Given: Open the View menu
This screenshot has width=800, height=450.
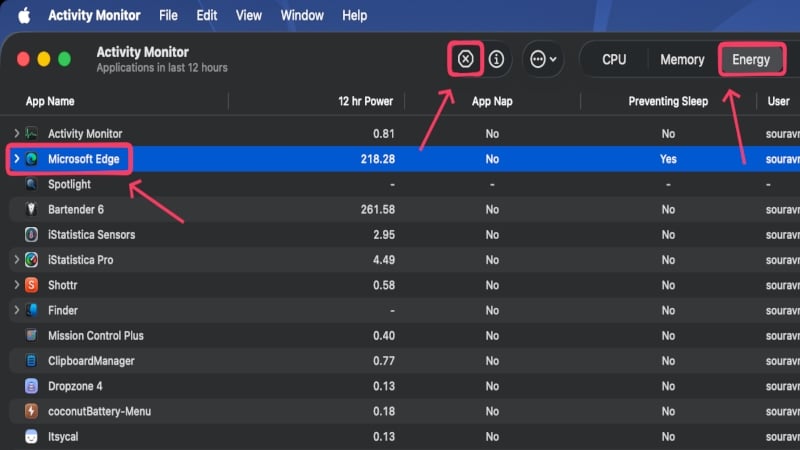Looking at the screenshot, I should click(x=248, y=15).
